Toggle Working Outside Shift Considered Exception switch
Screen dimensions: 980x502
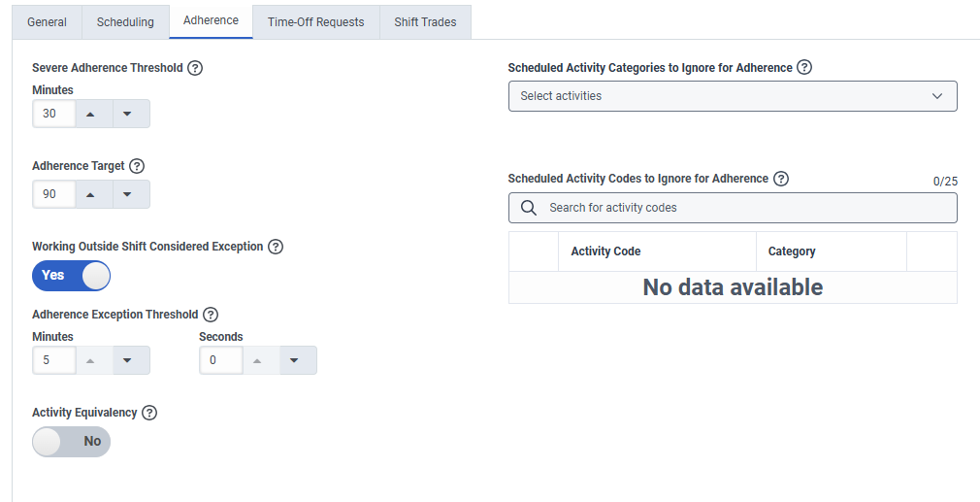click(x=72, y=276)
